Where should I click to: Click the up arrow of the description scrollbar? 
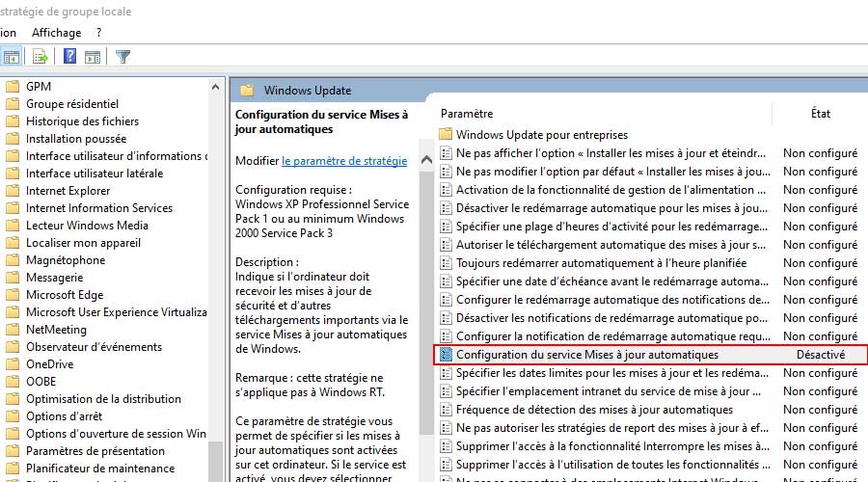click(x=426, y=160)
